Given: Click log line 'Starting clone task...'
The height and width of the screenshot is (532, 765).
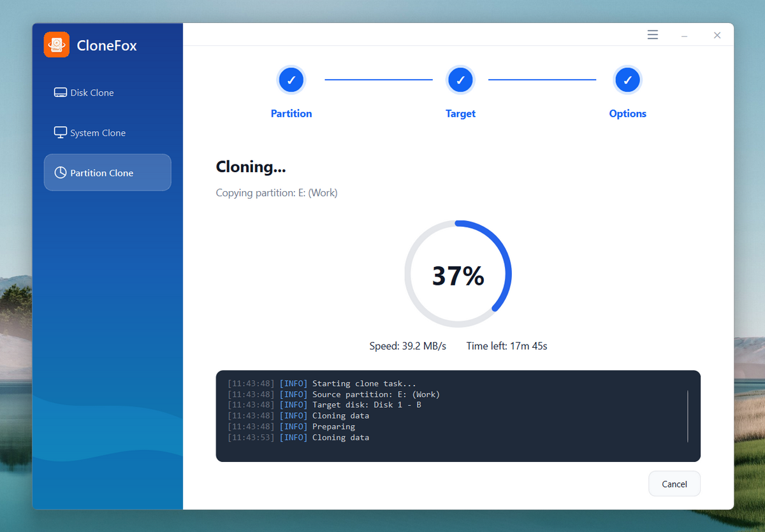Looking at the screenshot, I should [x=322, y=384].
